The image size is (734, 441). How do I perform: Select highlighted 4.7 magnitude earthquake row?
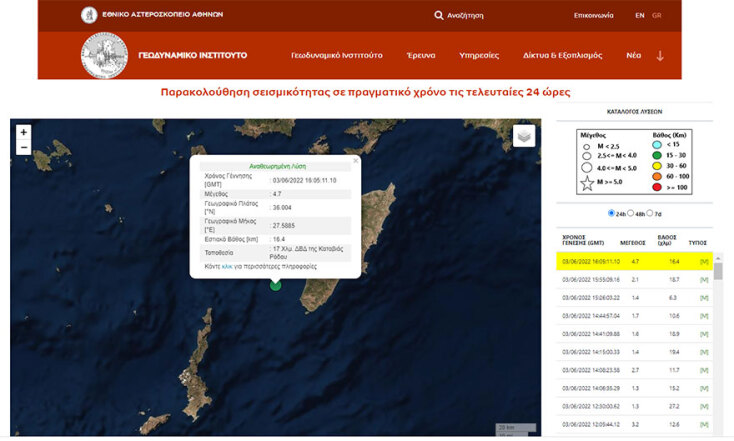pyautogui.click(x=634, y=261)
